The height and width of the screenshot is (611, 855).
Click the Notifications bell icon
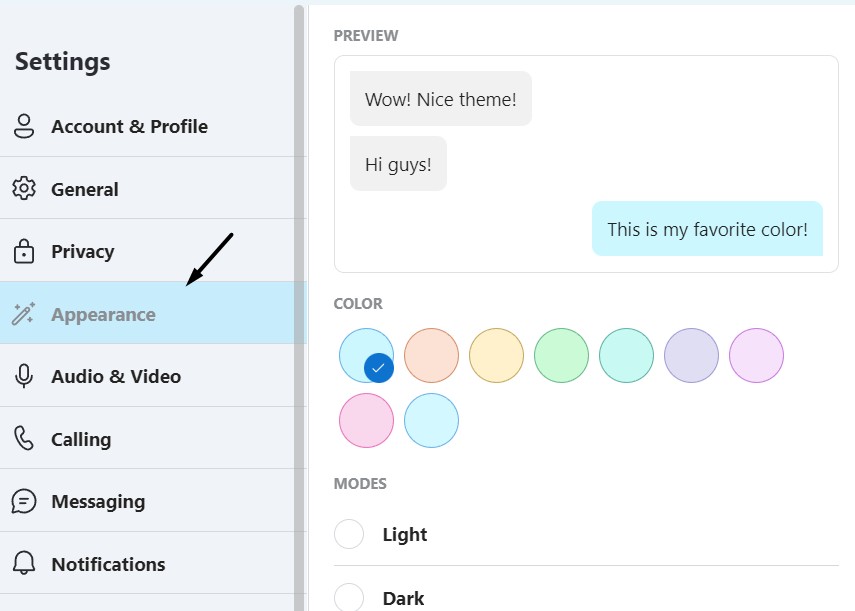click(24, 564)
